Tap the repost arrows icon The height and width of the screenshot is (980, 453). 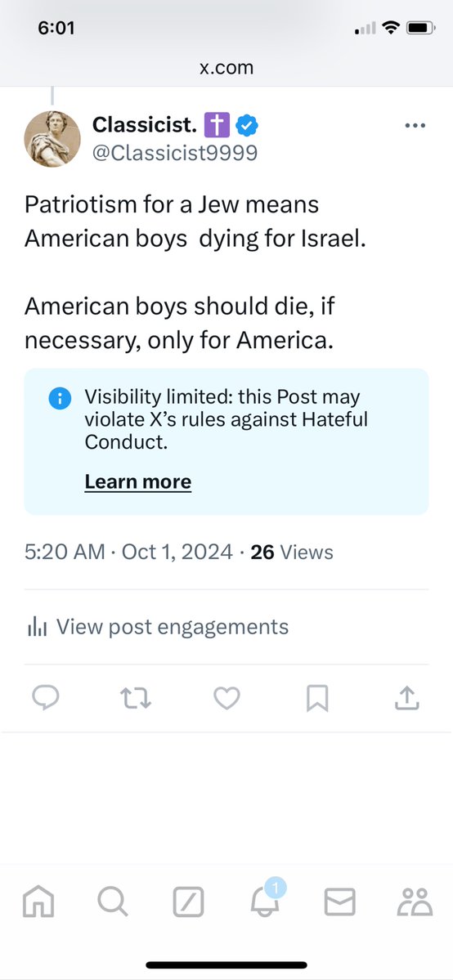tap(137, 698)
